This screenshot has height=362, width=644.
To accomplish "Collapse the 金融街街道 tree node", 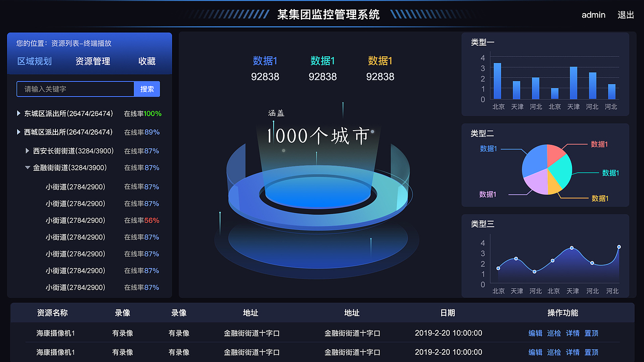I will [28, 168].
